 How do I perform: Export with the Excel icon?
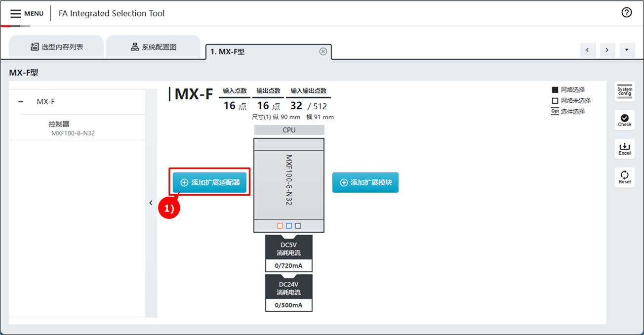click(x=624, y=149)
